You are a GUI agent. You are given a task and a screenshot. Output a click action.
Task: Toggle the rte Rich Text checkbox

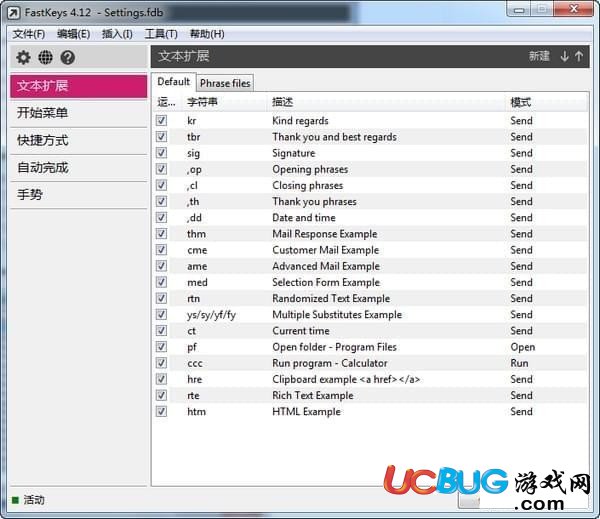[161, 395]
